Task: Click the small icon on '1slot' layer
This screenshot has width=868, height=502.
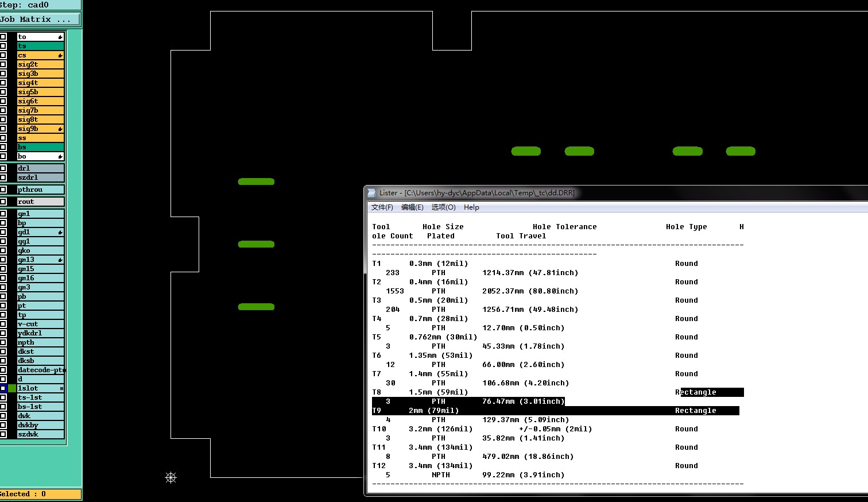Action: [x=61, y=388]
